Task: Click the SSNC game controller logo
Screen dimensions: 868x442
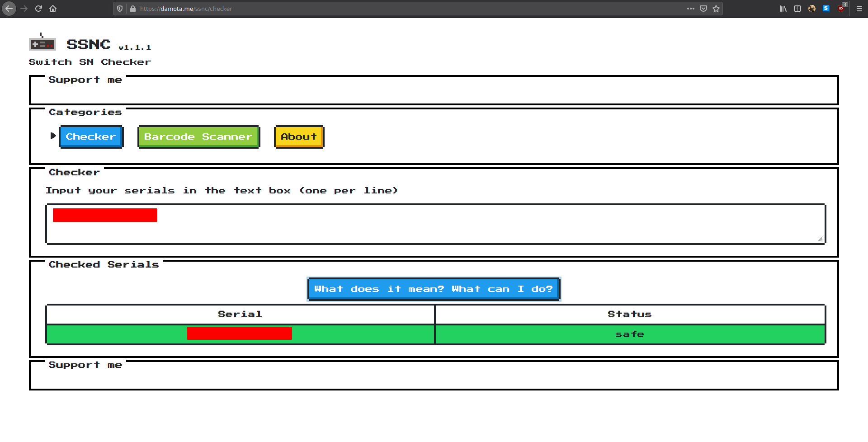Action: click(42, 43)
